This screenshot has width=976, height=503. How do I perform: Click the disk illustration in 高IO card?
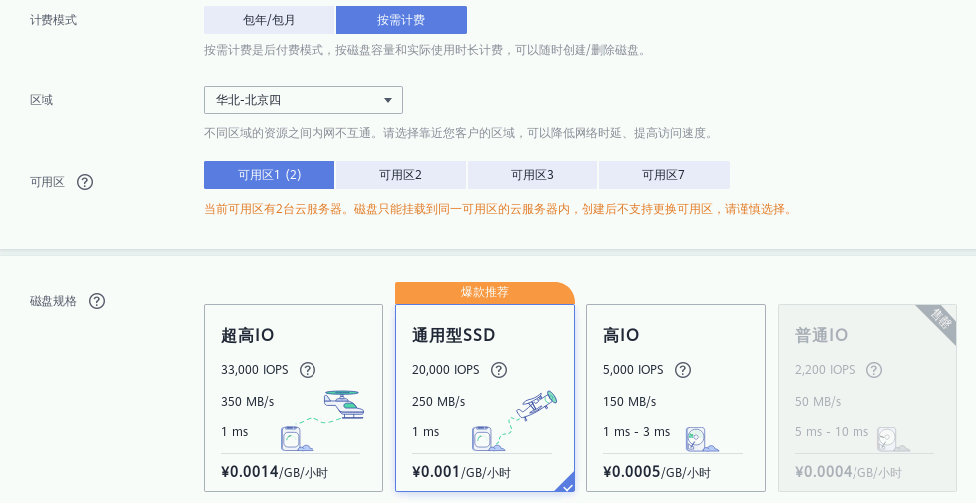click(699, 438)
